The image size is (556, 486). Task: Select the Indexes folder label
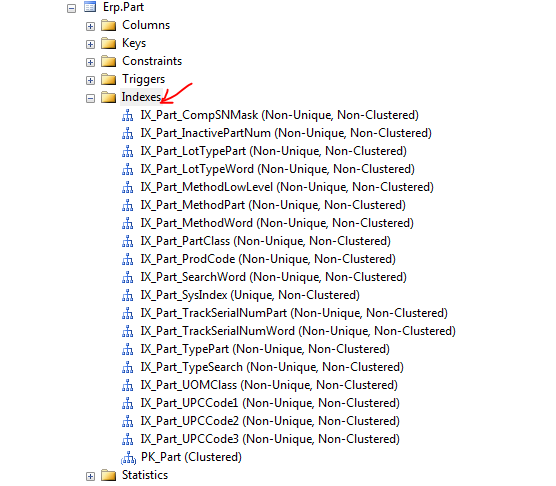click(141, 97)
